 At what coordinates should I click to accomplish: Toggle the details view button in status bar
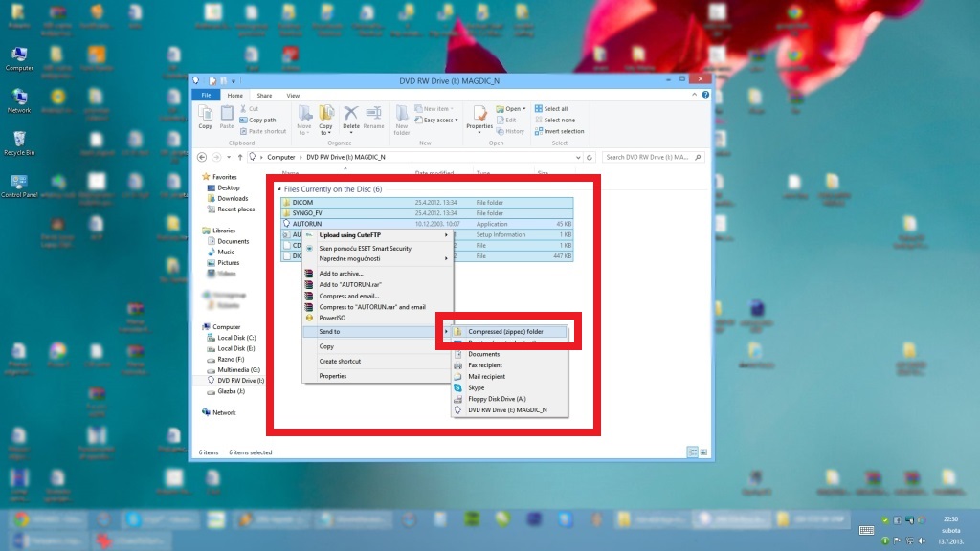coord(691,452)
